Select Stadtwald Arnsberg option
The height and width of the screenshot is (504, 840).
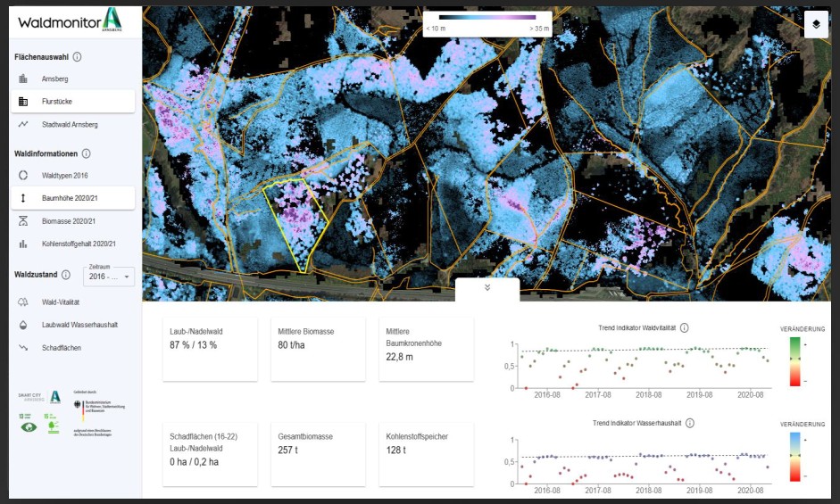[69, 124]
